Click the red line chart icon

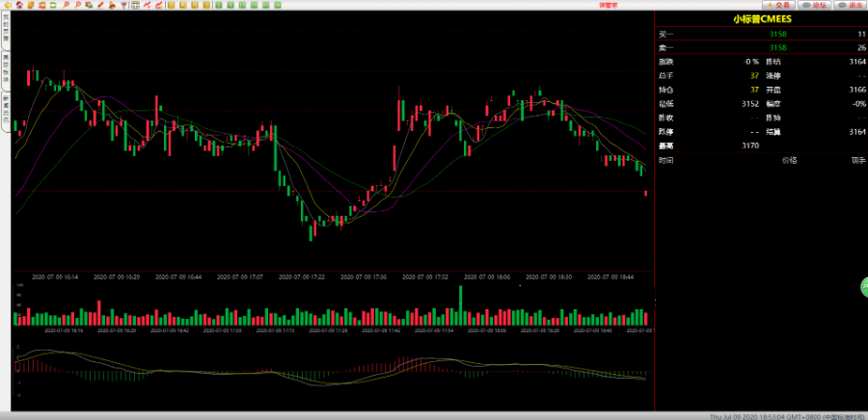pos(147,5)
